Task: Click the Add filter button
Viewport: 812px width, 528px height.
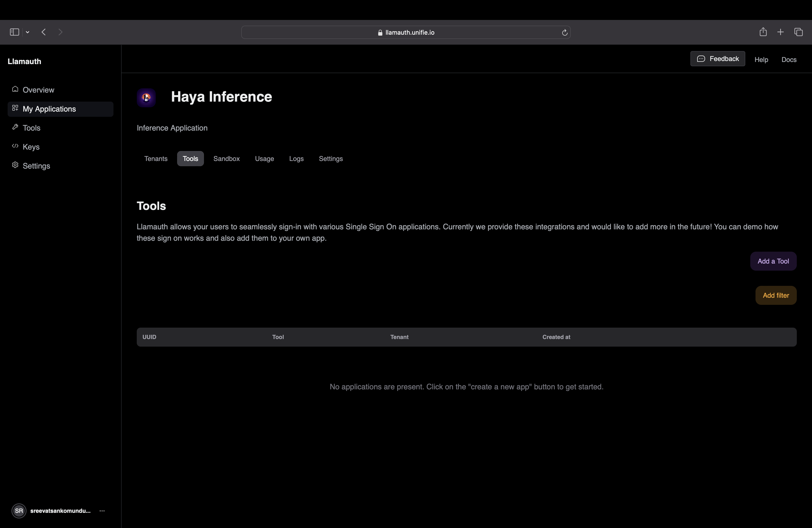Action: coord(776,295)
